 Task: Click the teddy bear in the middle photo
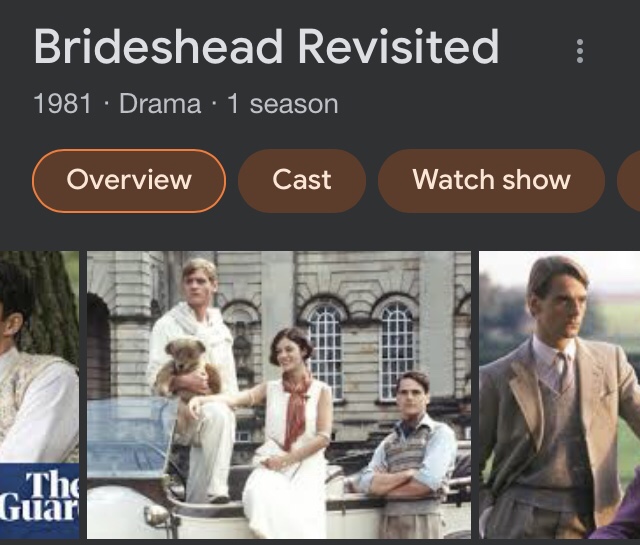click(184, 367)
